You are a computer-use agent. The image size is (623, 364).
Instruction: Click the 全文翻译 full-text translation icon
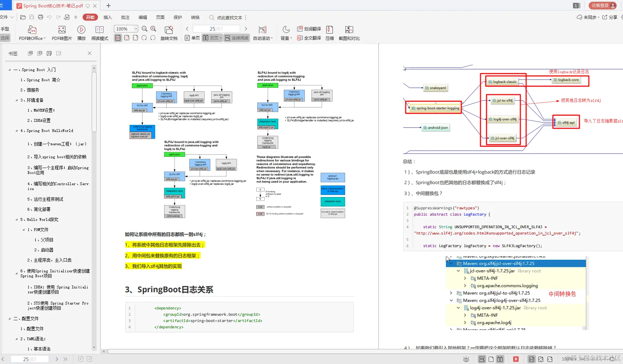click(308, 38)
